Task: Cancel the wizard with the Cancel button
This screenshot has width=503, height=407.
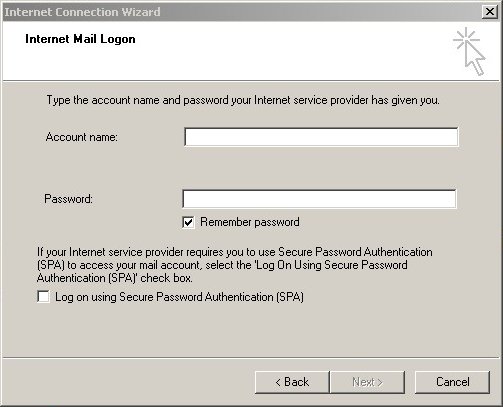Action: [452, 382]
